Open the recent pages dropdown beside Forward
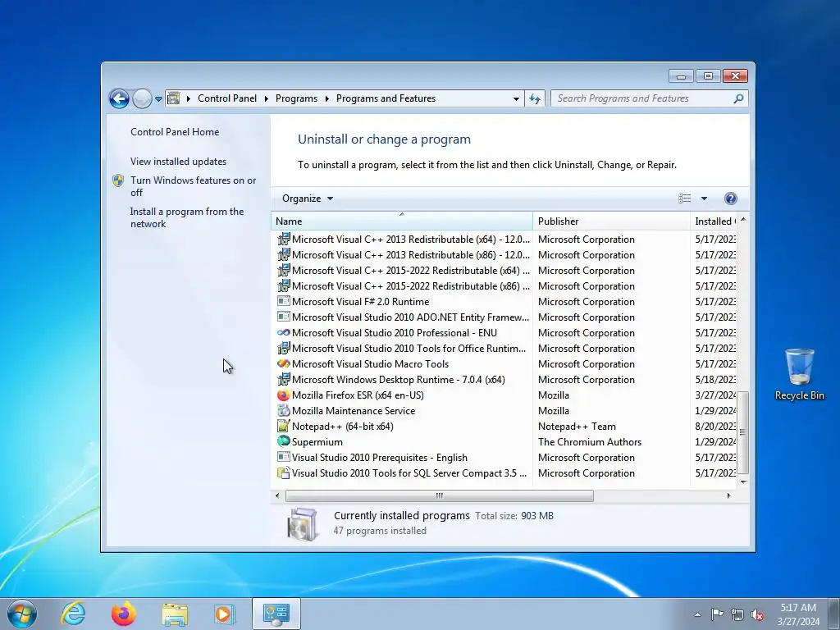 click(x=158, y=99)
